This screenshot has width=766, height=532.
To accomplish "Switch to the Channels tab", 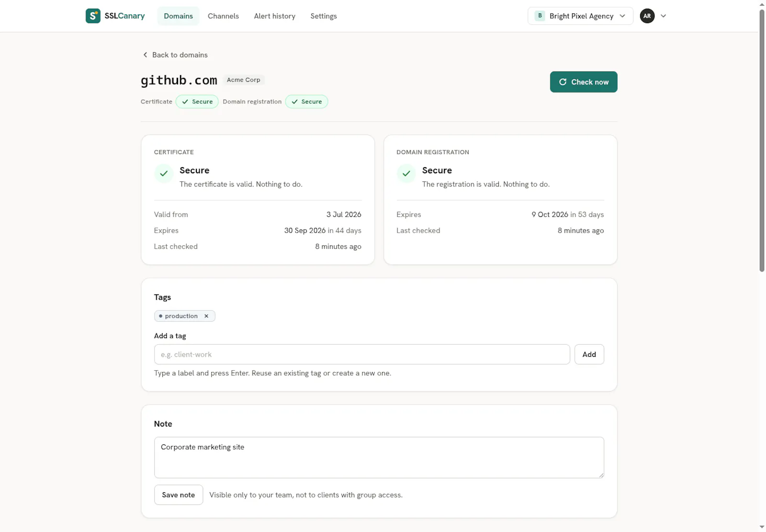I will pyautogui.click(x=223, y=16).
